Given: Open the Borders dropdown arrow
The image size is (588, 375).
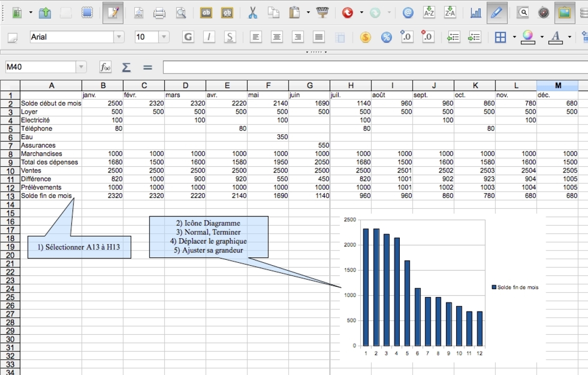Looking at the screenshot, I should [514, 37].
